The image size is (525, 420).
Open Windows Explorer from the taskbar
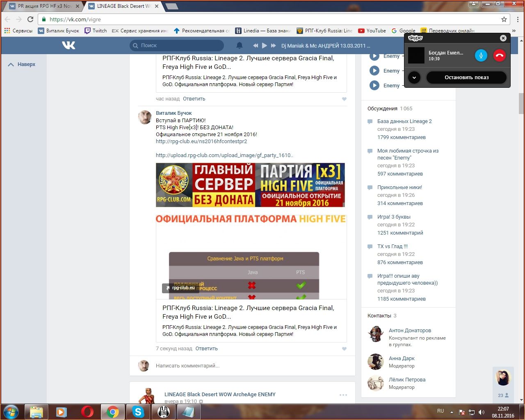click(x=37, y=411)
